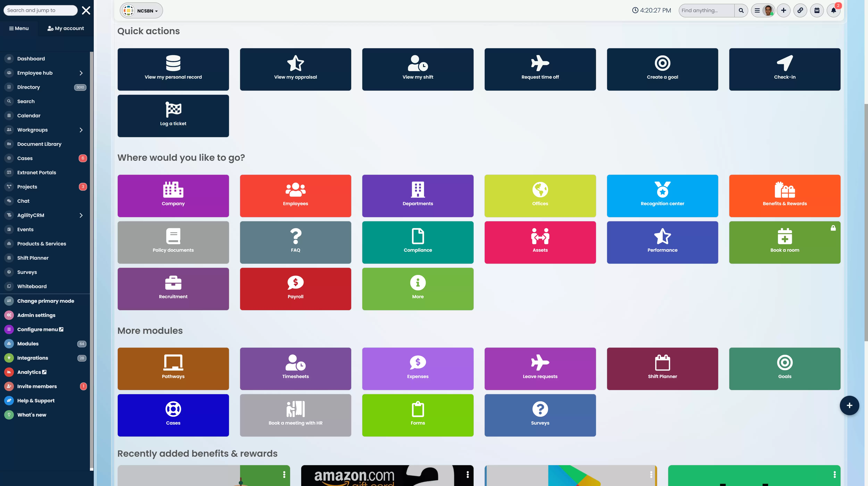Expand the Workgroups submenu

coord(81,130)
